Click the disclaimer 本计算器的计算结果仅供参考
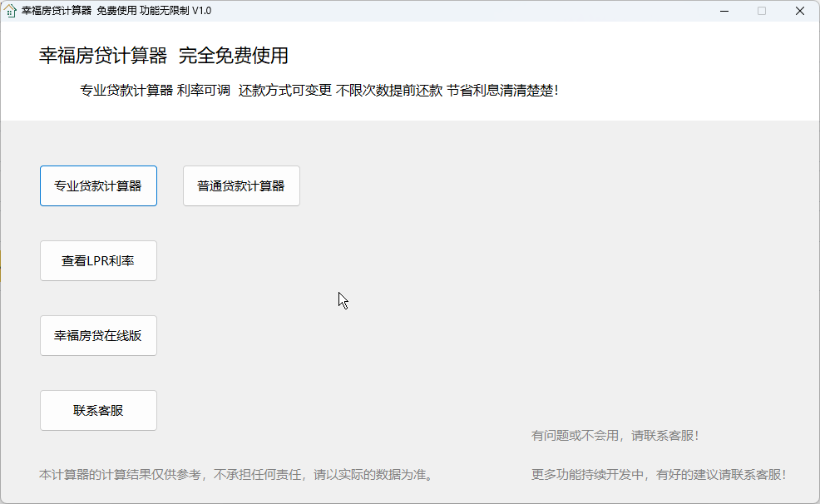The width and height of the screenshot is (820, 504). (120, 475)
